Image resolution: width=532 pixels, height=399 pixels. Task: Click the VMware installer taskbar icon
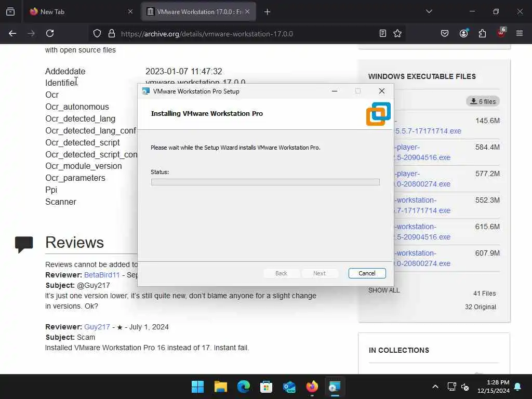click(335, 387)
